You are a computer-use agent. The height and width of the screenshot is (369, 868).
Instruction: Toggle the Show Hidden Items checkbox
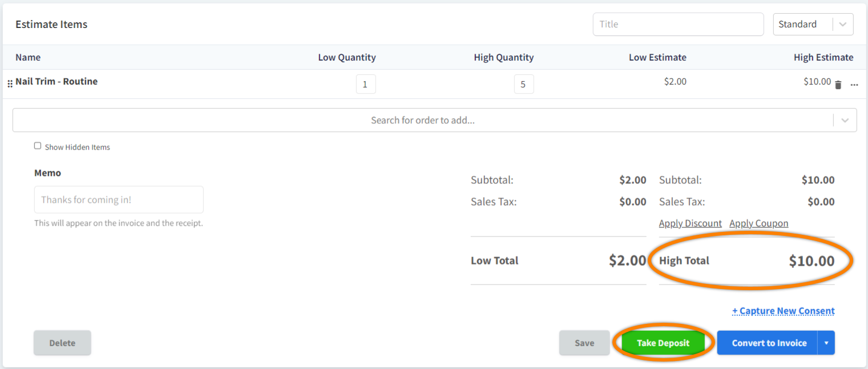click(x=37, y=146)
